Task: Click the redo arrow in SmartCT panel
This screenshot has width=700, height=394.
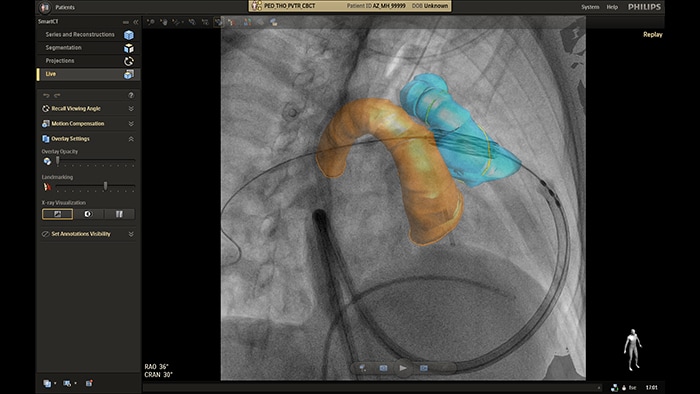Action: tap(57, 95)
